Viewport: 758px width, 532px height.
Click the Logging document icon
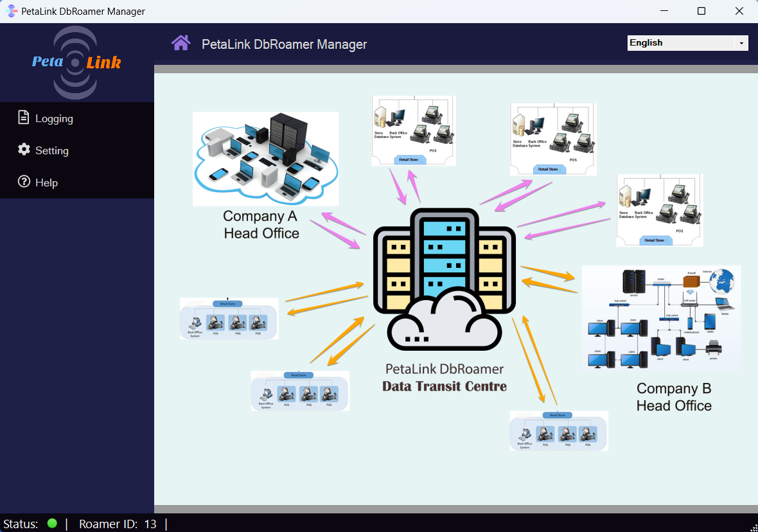[x=23, y=118]
